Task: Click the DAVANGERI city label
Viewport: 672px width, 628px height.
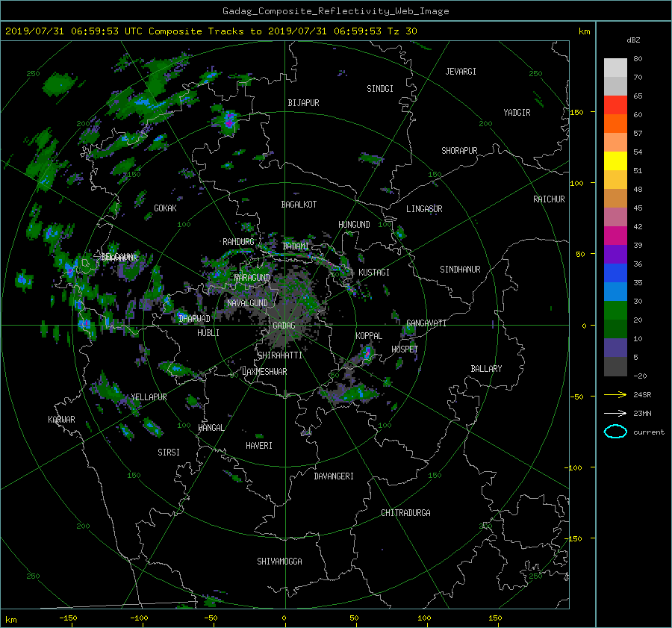Action: click(334, 476)
